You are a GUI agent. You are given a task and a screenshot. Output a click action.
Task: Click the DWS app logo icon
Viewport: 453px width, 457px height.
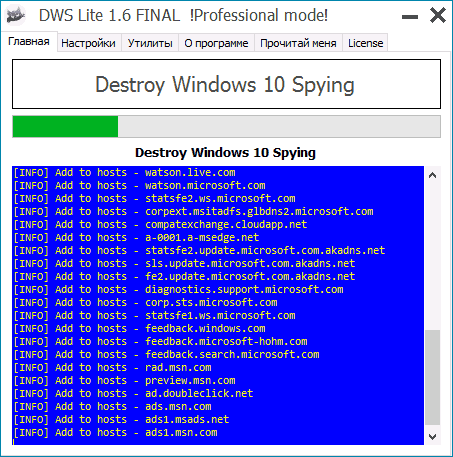click(x=16, y=15)
